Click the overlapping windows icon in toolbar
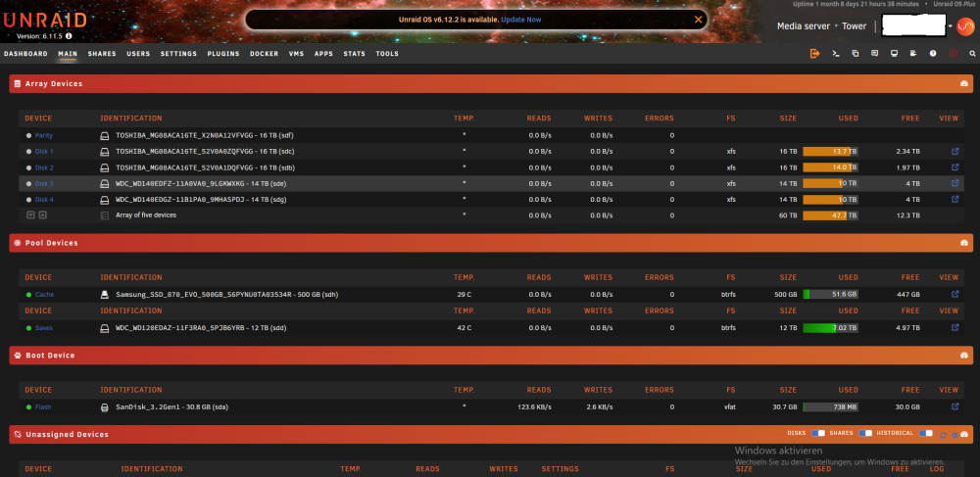Viewport: 980px width, 477px height. click(x=855, y=54)
